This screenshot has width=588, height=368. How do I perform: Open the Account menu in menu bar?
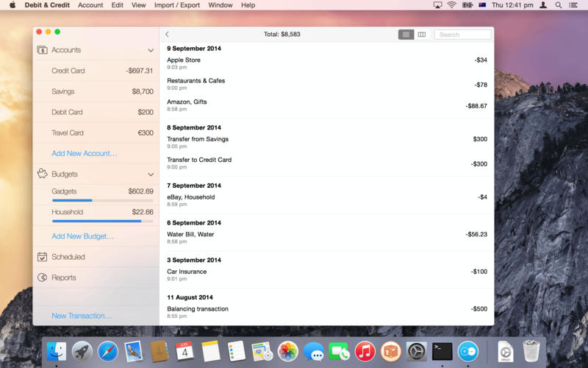pyautogui.click(x=90, y=5)
